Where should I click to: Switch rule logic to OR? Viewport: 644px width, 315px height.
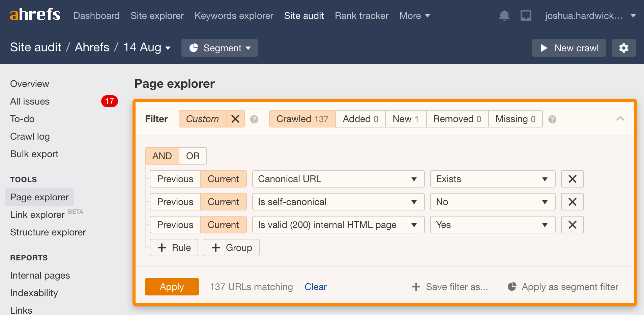pos(193,156)
